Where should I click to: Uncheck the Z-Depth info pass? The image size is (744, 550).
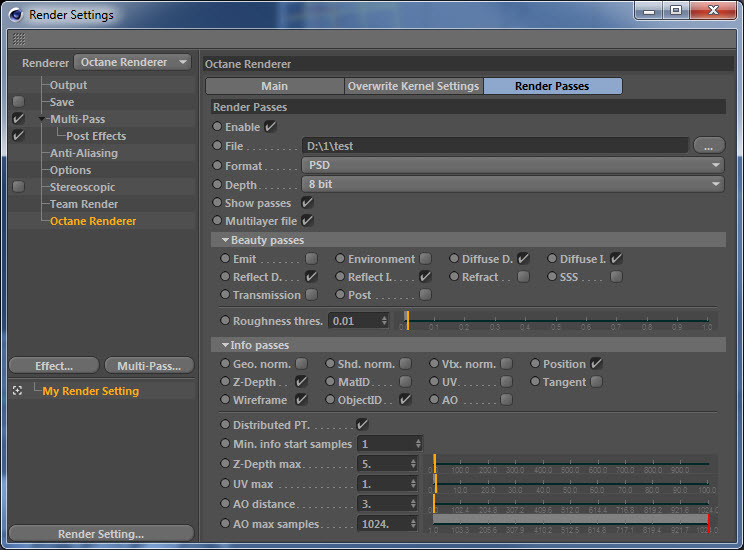[301, 382]
